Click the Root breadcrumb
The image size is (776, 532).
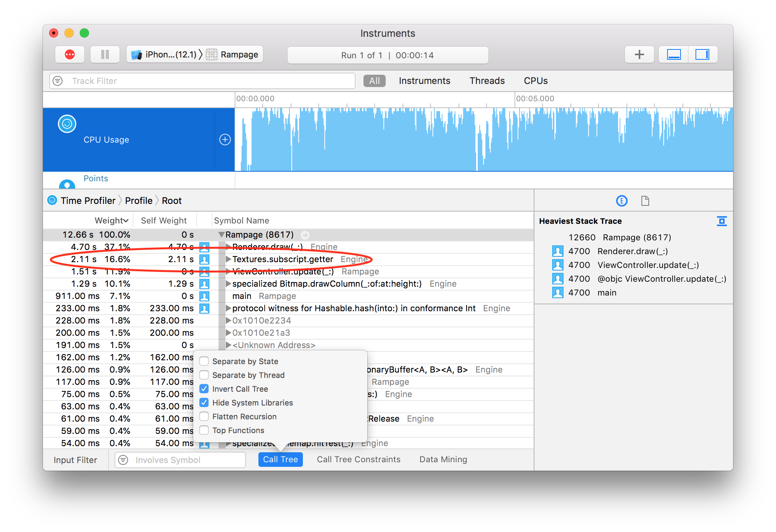point(172,200)
